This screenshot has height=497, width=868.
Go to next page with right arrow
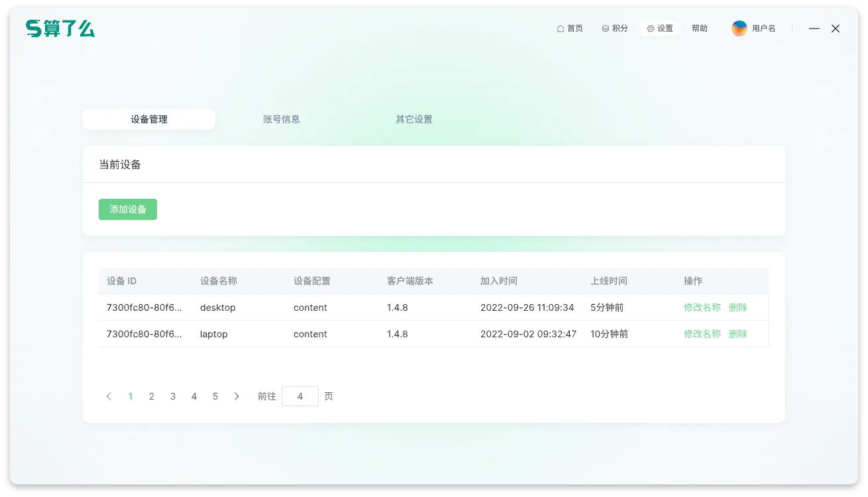[237, 396]
